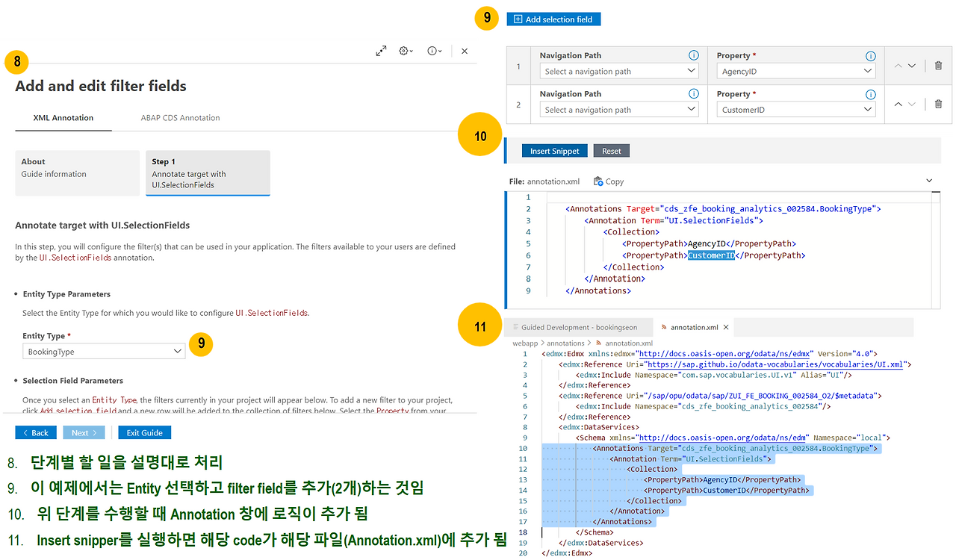Click line number 10 in annotation.xml editor
The width and height of the screenshot is (956, 560).
(x=524, y=448)
